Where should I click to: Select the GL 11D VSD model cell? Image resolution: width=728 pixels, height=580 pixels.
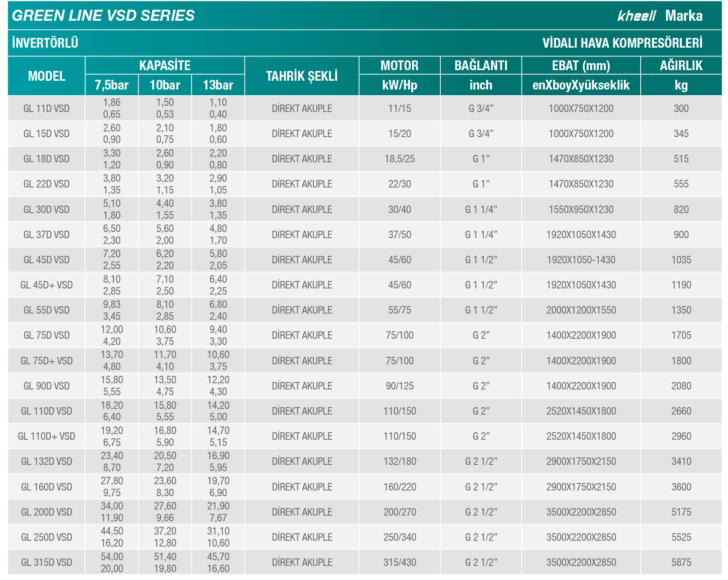click(x=46, y=109)
